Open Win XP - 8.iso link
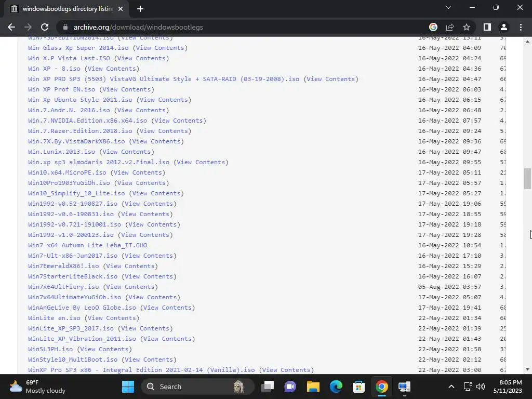This screenshot has height=399, width=532. click(x=54, y=69)
